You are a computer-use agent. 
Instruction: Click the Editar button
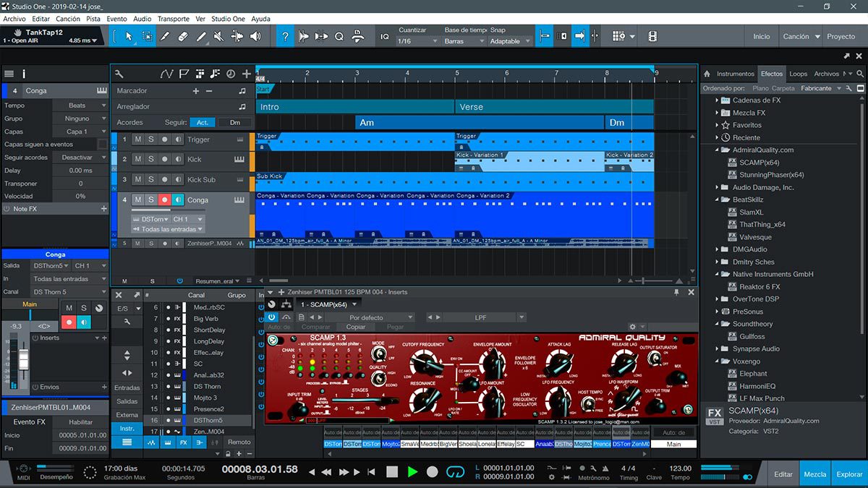coord(783,474)
